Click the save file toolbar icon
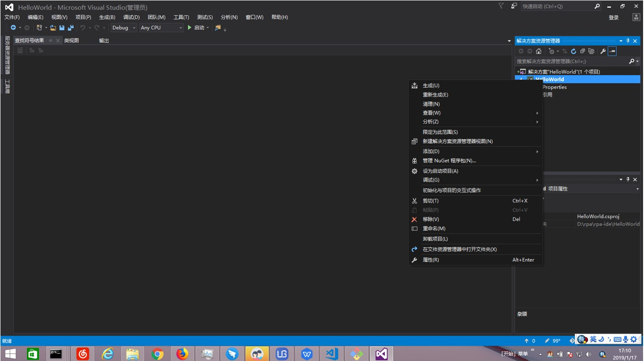The image size is (644, 361). (x=62, y=28)
